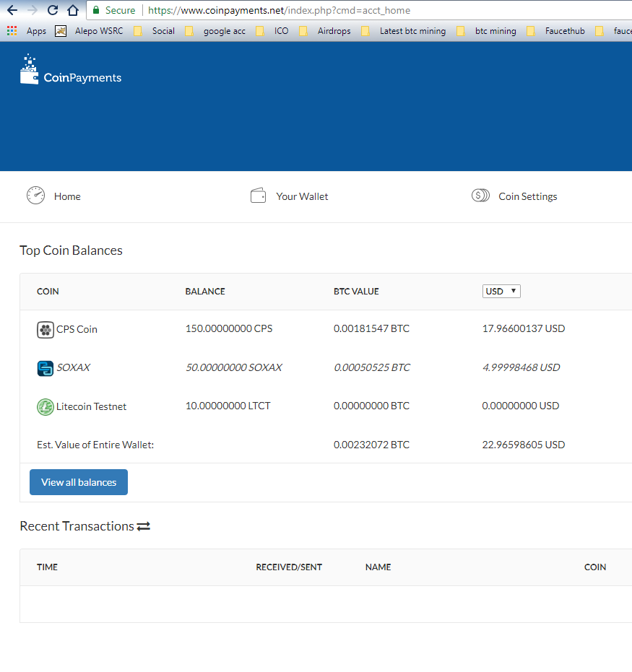Click the Apps bookmark label
This screenshot has width=632, height=672.
click(x=36, y=31)
